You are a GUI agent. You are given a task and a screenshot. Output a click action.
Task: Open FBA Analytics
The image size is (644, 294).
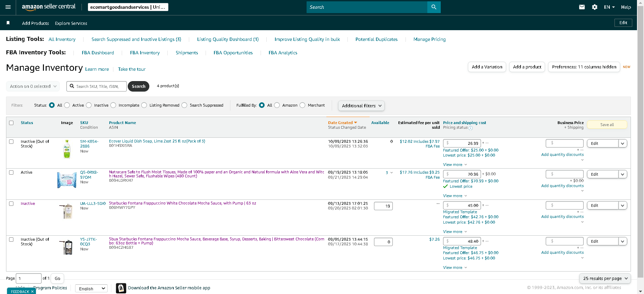(x=283, y=53)
